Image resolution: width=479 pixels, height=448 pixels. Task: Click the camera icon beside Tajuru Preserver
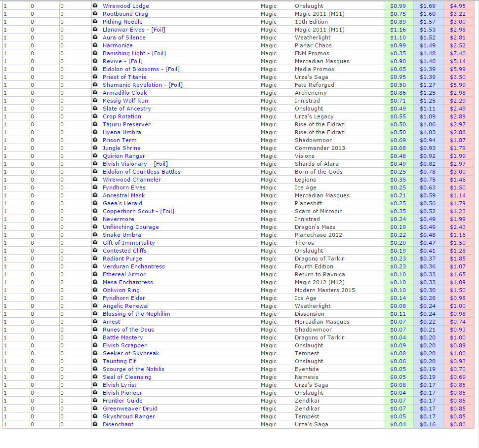click(95, 124)
